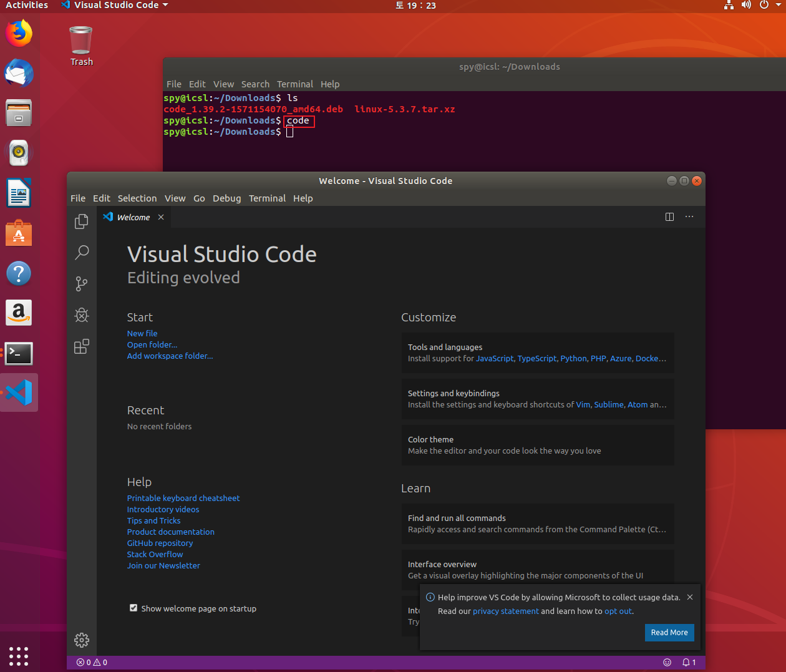Image resolution: width=786 pixels, height=672 pixels.
Task: Open the Extensions view
Action: [x=82, y=346]
